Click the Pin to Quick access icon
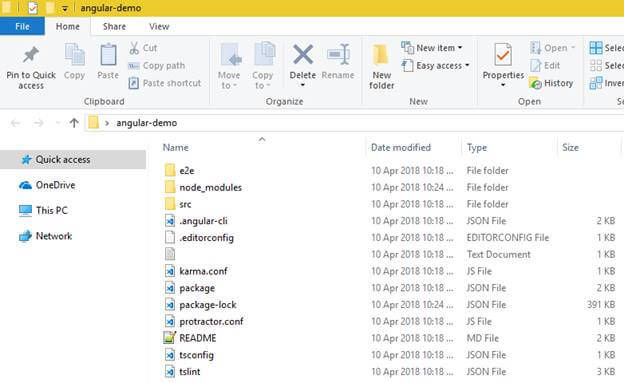Image resolution: width=624 pixels, height=383 pixels. (31, 55)
